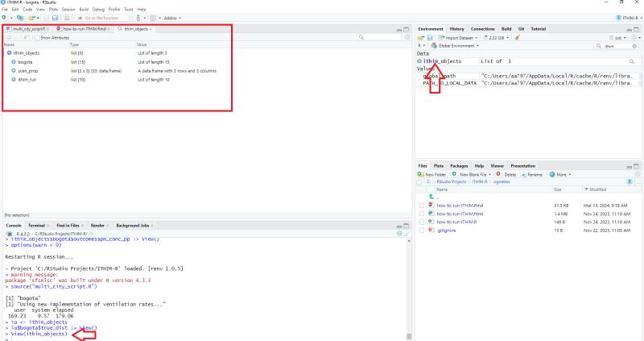Click the Open File folder icon
The width and height of the screenshot is (644, 341).
31,18
